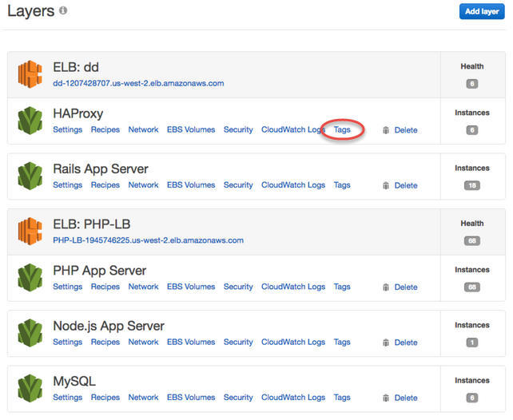
Task: Open Rails App Server Tags
Action: point(342,185)
